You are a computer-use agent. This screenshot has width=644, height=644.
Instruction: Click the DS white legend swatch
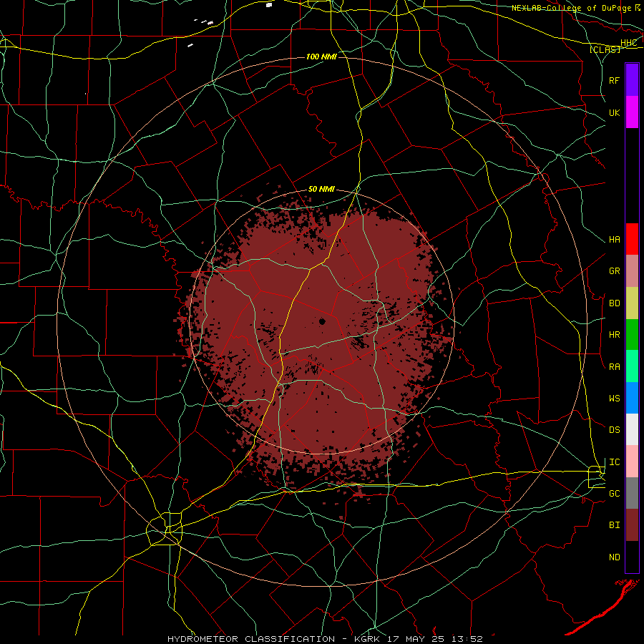(x=632, y=429)
